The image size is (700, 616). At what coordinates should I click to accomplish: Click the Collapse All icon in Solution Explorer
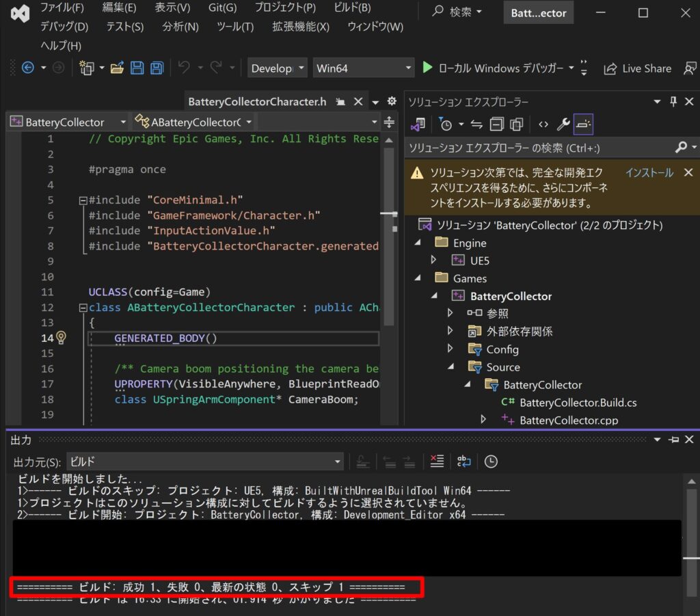point(496,124)
